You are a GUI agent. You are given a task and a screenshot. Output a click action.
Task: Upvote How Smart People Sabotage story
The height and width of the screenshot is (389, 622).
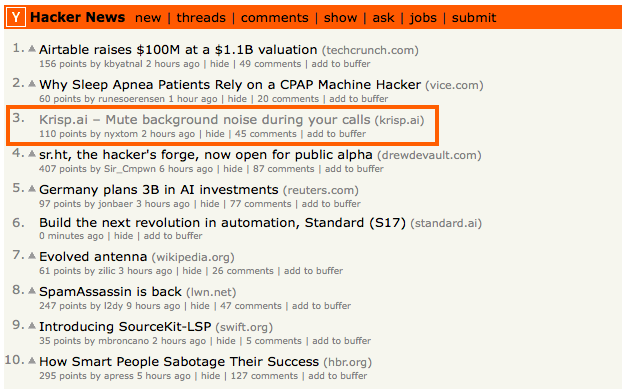point(32,360)
